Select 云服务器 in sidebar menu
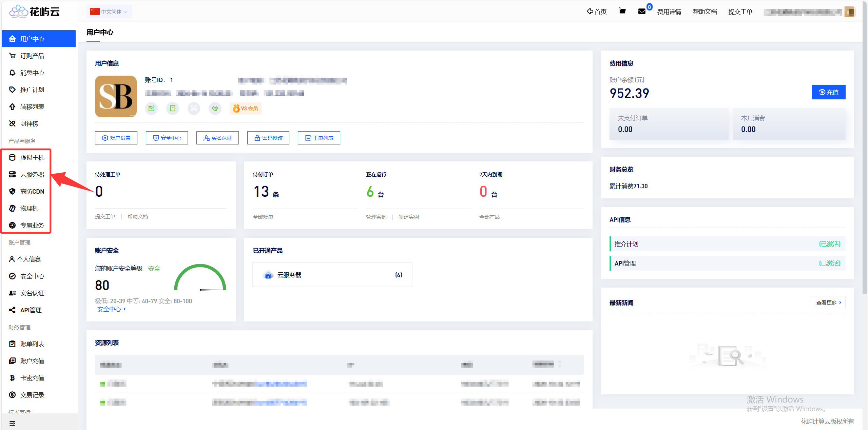Image resolution: width=868 pixels, height=430 pixels. (x=32, y=175)
